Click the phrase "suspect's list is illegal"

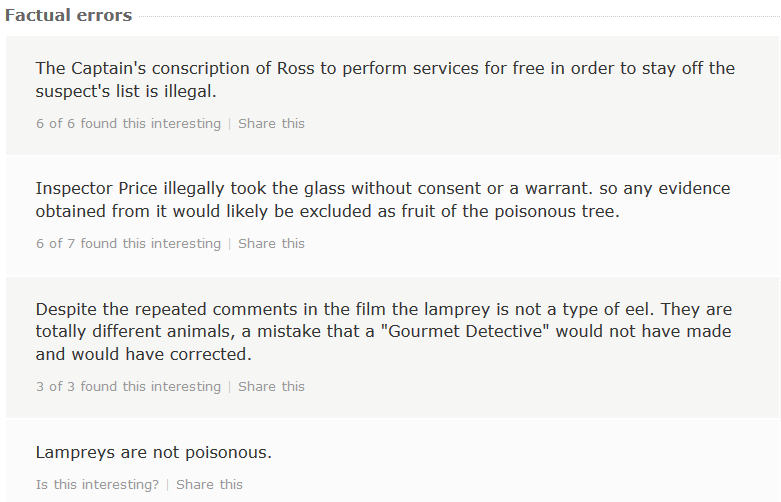click(124, 91)
